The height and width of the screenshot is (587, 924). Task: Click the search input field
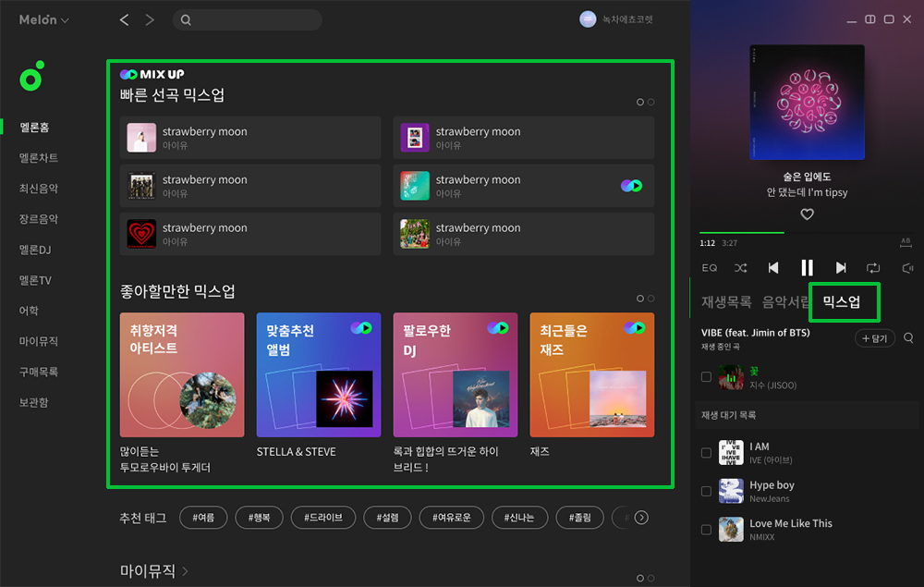248,20
